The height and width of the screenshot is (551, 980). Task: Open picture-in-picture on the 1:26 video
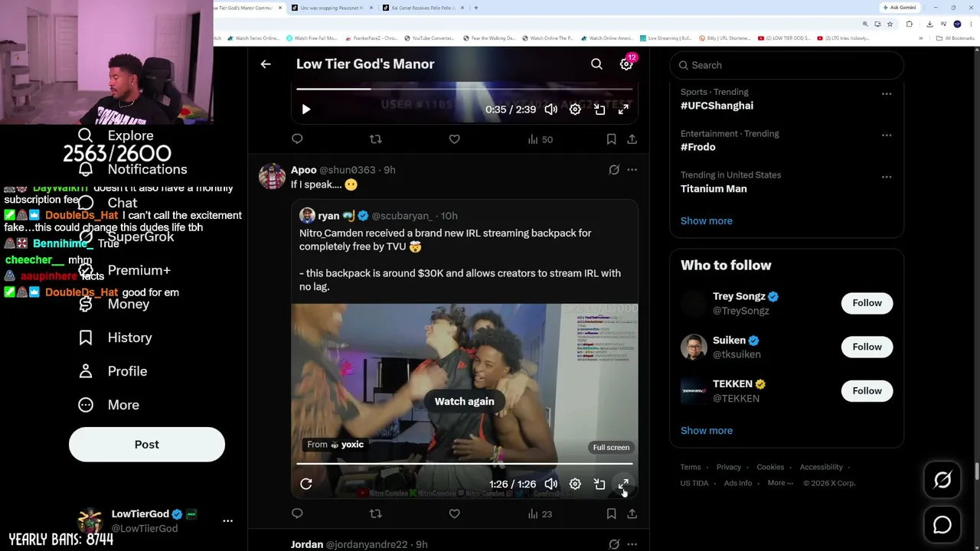click(599, 484)
